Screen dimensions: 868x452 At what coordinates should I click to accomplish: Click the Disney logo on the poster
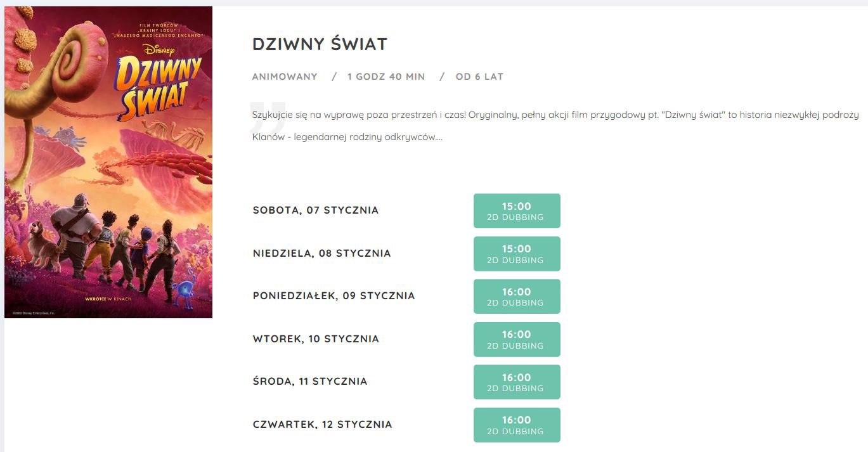tap(159, 50)
